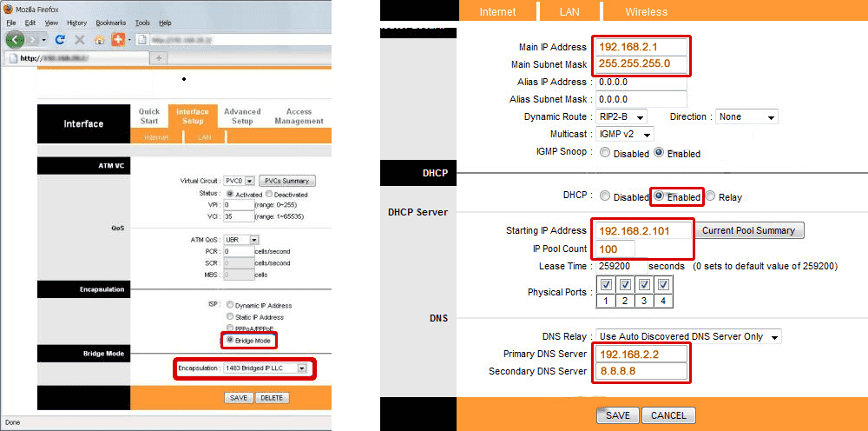868x431 pixels.
Task: Click SAVE on the LAN settings page
Action: [x=618, y=415]
